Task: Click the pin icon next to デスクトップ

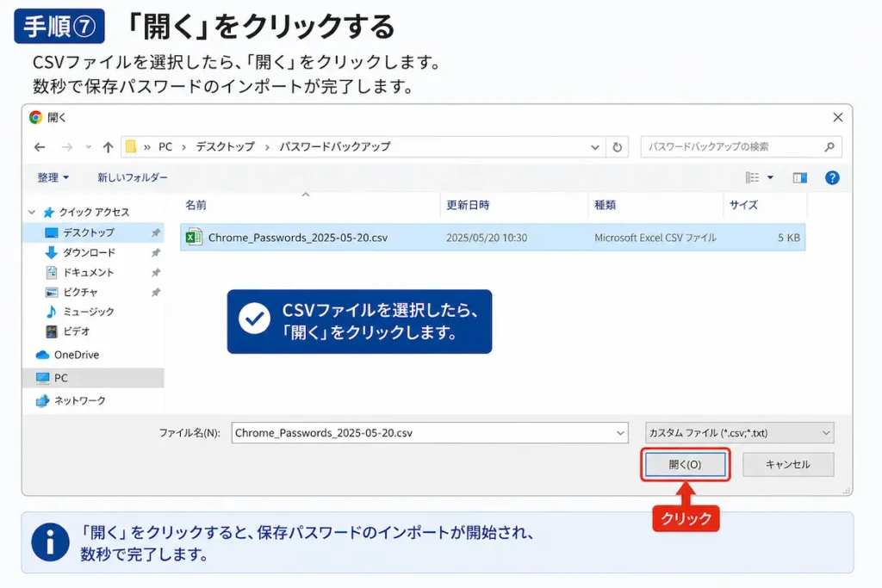Action: point(156,232)
